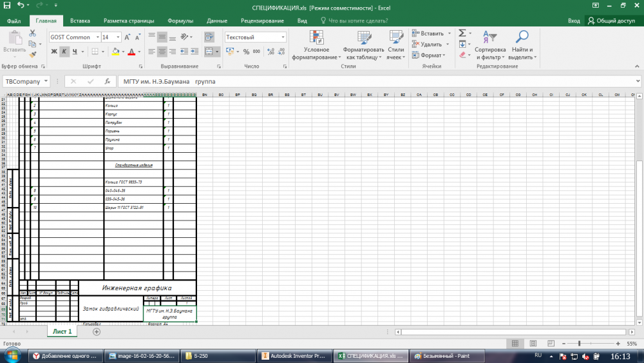Open the Формулы ribbon tab
This screenshot has height=363, width=644.
[180, 21]
